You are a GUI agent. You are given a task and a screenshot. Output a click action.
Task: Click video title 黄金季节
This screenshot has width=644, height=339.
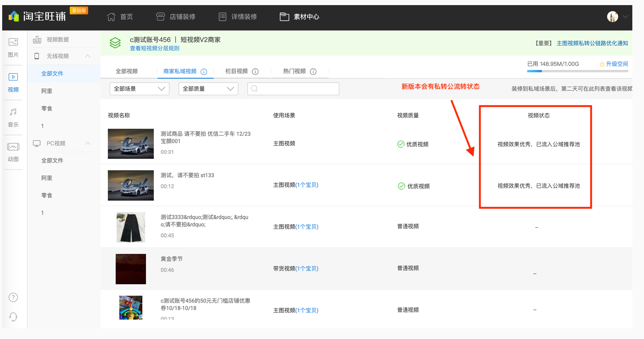click(172, 259)
